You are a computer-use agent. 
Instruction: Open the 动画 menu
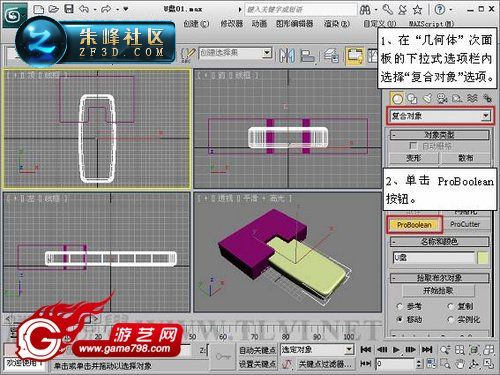pos(259,24)
